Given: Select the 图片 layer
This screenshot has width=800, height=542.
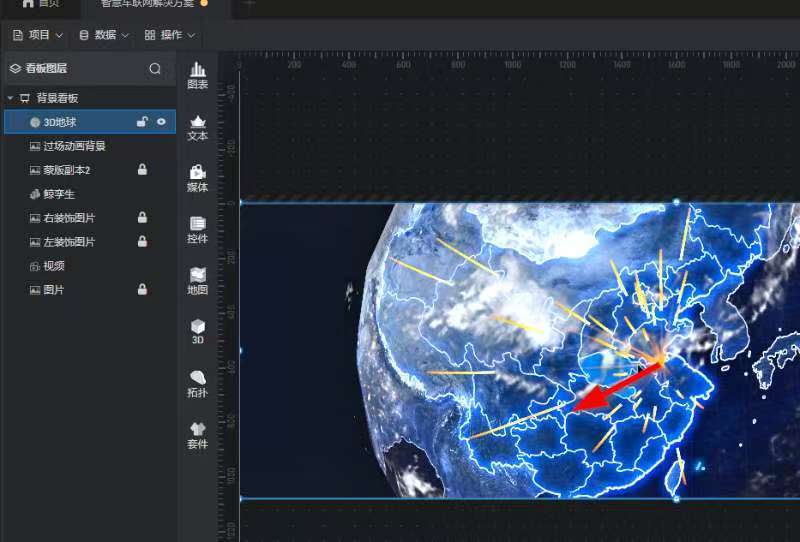Looking at the screenshot, I should 90,290.
